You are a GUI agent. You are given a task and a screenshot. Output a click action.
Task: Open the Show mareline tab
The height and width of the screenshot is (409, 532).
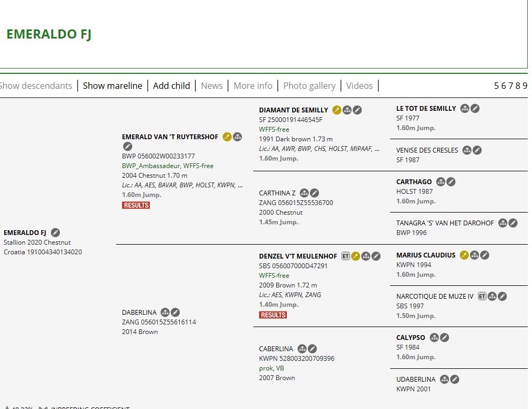112,86
